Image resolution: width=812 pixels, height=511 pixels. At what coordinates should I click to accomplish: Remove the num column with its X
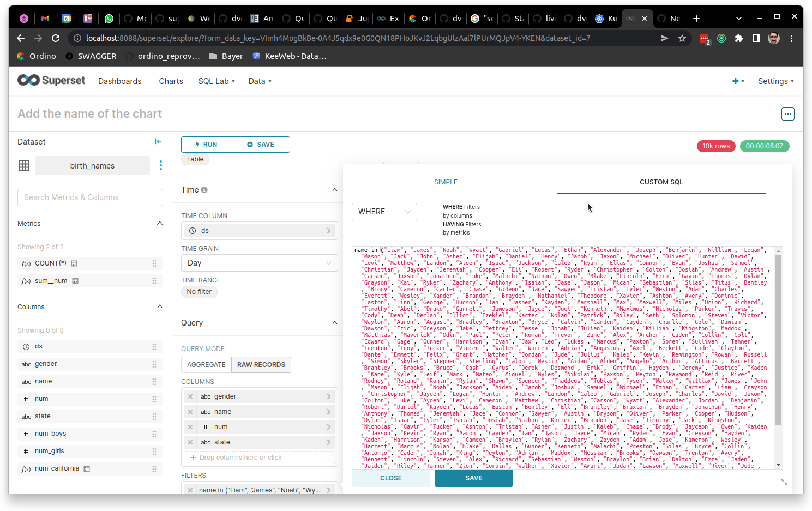click(190, 427)
